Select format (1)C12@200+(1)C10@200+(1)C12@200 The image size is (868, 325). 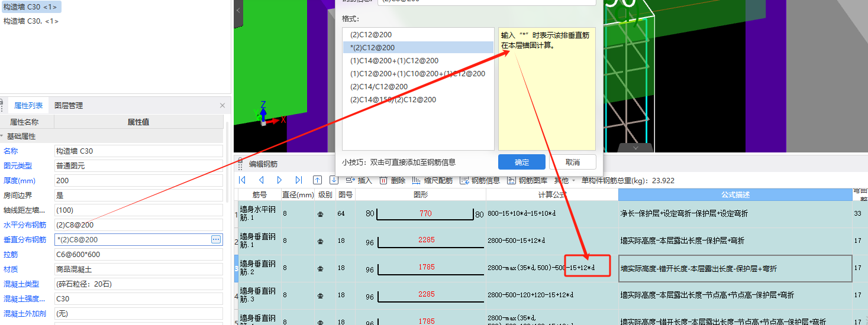pyautogui.click(x=418, y=74)
